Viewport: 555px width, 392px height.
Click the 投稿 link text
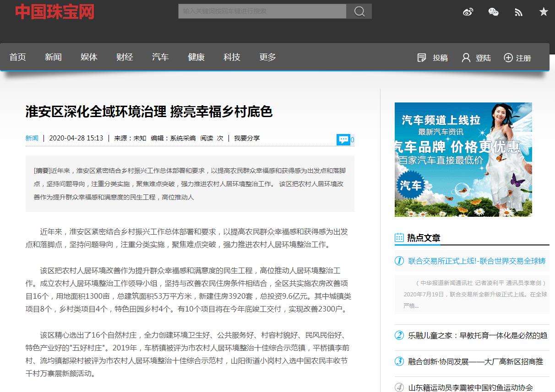pos(440,58)
